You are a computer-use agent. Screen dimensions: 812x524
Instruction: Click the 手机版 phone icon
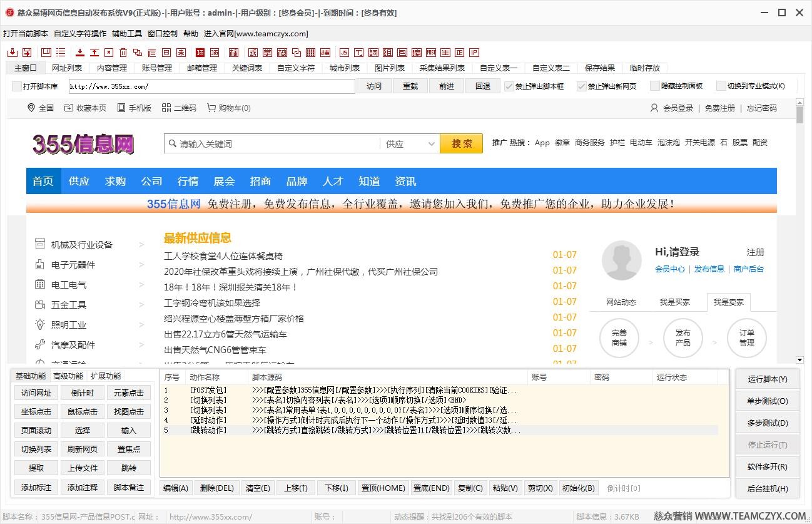[x=121, y=108]
